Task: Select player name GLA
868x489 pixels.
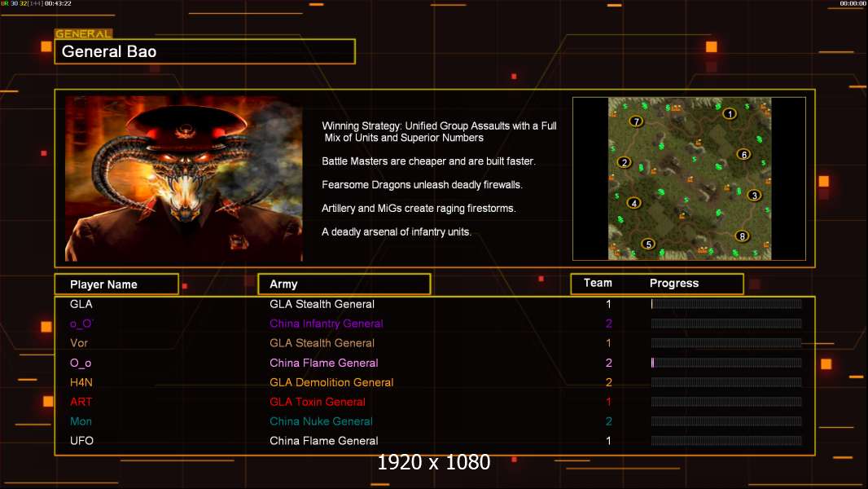Action: click(x=81, y=304)
